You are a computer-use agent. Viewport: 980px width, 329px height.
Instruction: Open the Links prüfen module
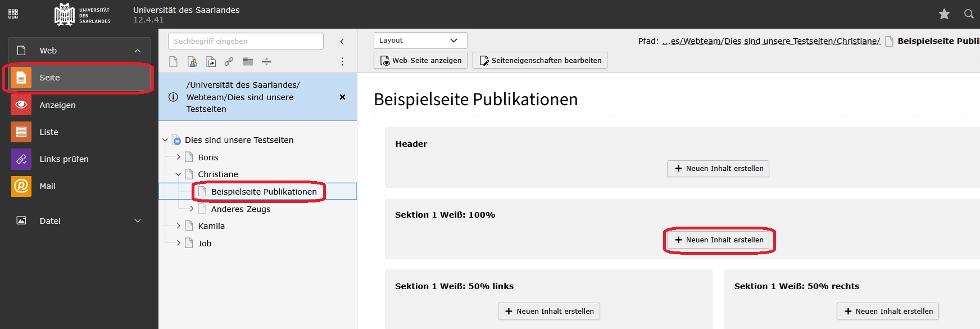point(63,159)
